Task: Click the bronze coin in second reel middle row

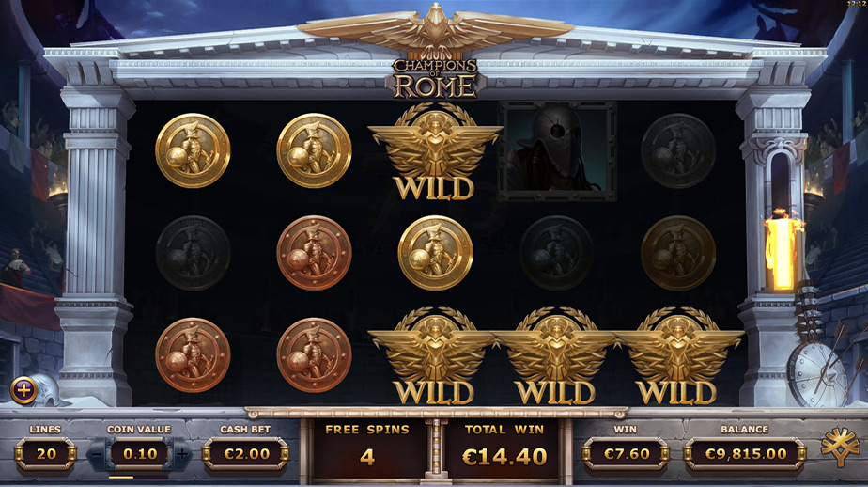Action: [x=314, y=253]
